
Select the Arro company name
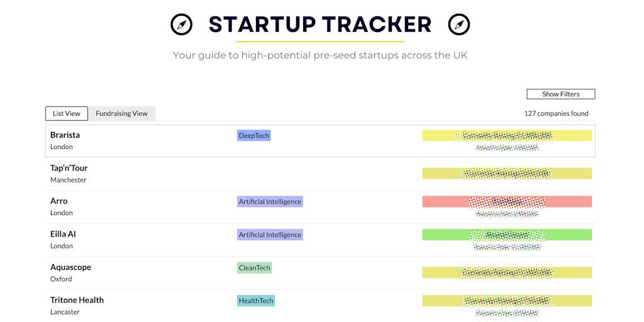58,201
